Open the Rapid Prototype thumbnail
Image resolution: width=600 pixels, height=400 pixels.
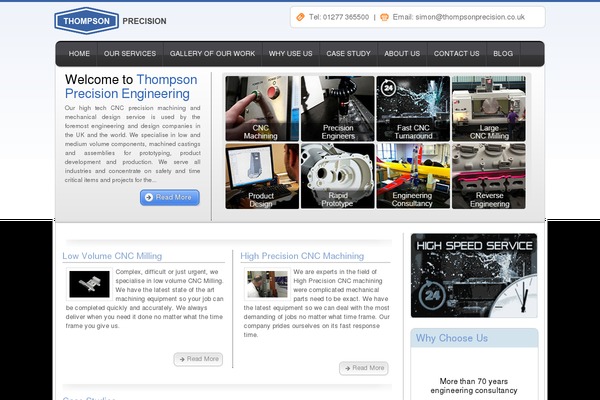click(x=338, y=176)
